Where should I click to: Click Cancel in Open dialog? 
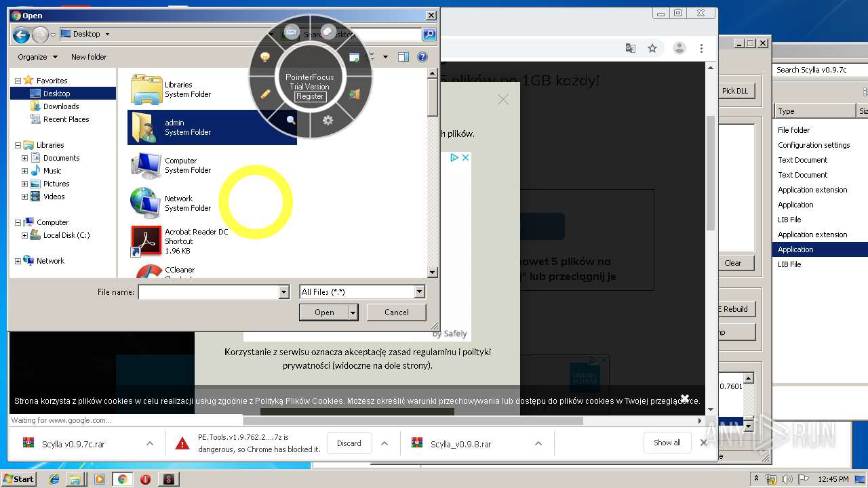click(397, 312)
